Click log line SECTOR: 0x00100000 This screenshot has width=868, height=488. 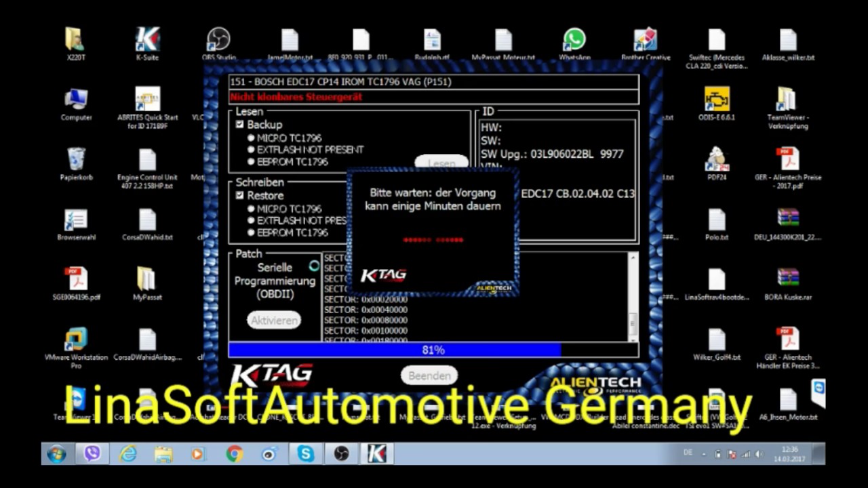[x=366, y=331]
